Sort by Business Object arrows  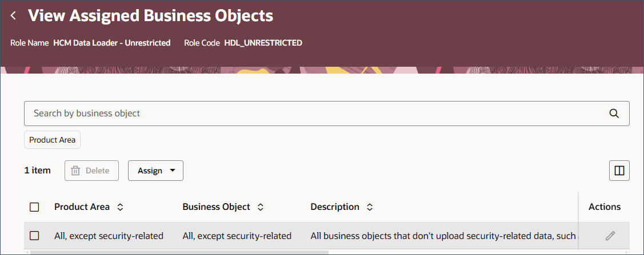tap(261, 207)
